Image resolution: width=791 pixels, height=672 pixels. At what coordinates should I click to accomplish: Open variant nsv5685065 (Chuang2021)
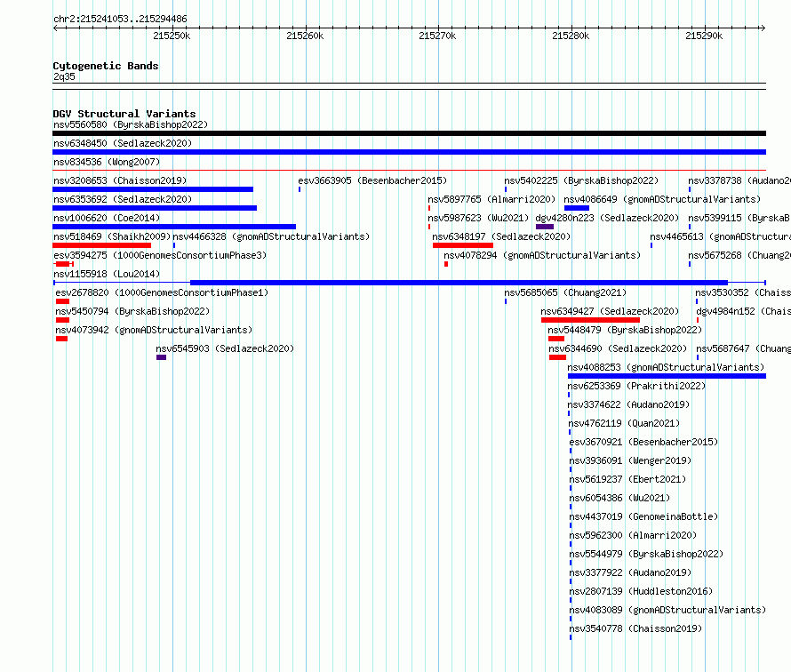point(565,292)
